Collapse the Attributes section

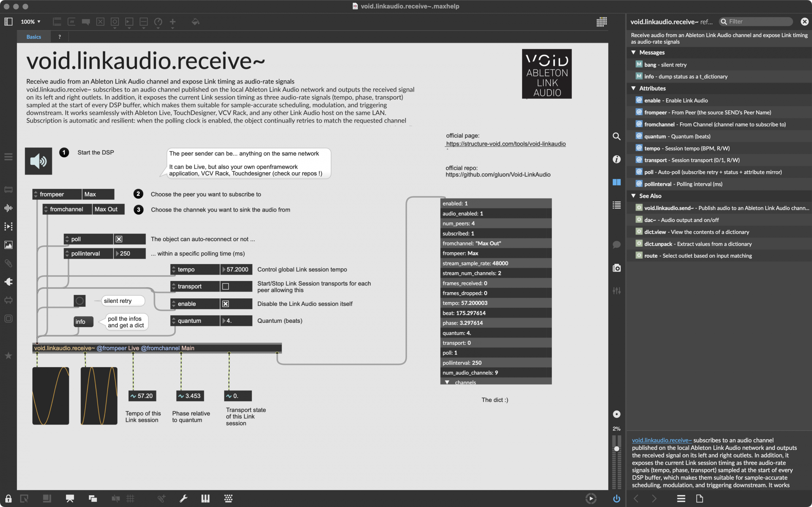633,88
